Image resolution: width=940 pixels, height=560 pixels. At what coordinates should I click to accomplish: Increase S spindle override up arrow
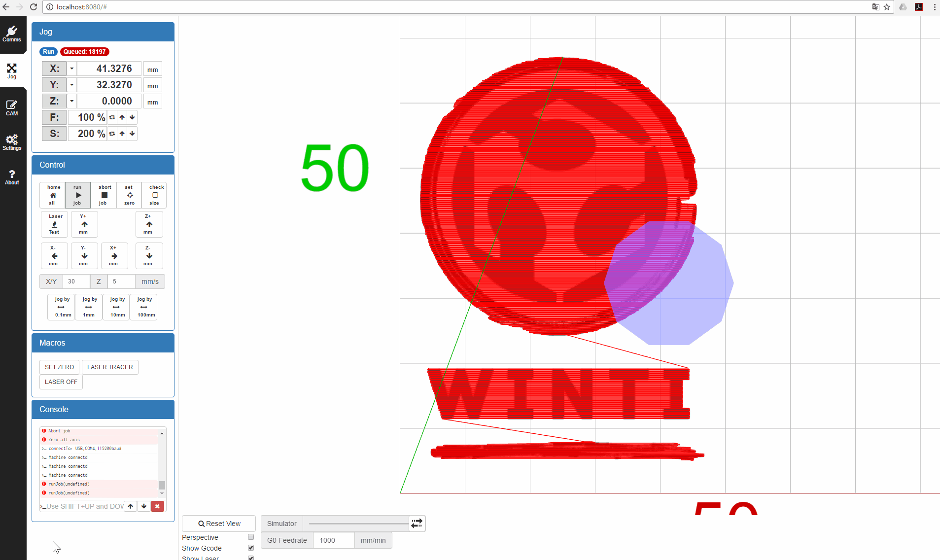pos(122,134)
